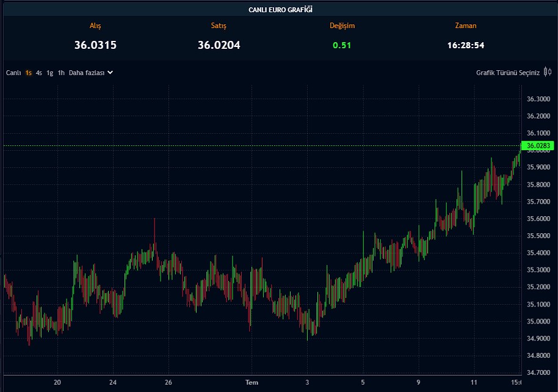Select the 1h time interval
This screenshot has width=558, height=392.
pyautogui.click(x=61, y=73)
